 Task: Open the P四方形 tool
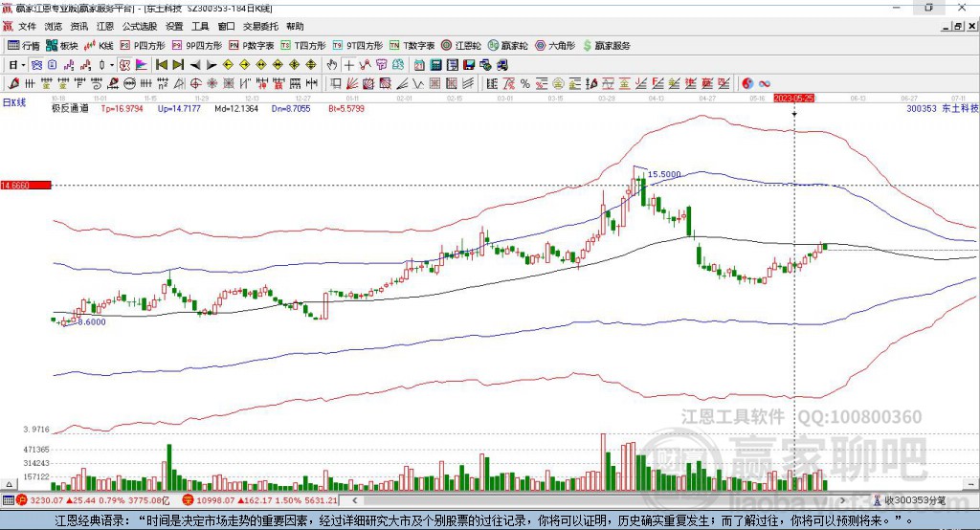click(143, 46)
